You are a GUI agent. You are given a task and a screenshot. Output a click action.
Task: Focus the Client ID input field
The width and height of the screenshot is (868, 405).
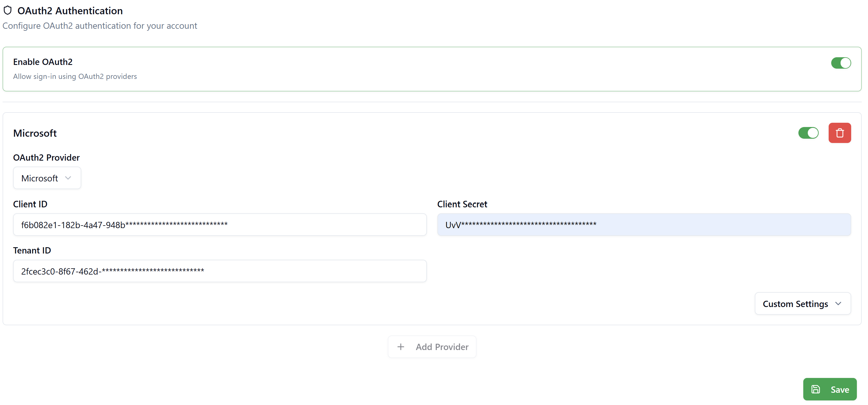pyautogui.click(x=220, y=224)
